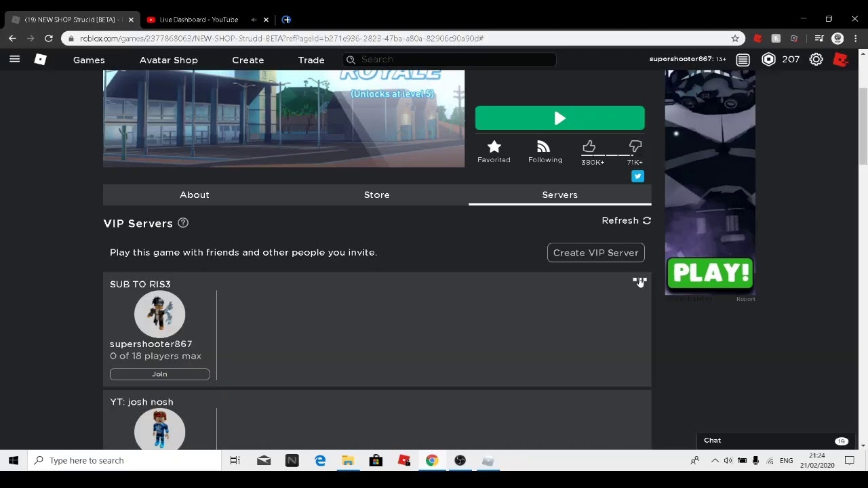Screen dimensions: 868x488
Task: Select the Servers tab
Action: (x=559, y=195)
